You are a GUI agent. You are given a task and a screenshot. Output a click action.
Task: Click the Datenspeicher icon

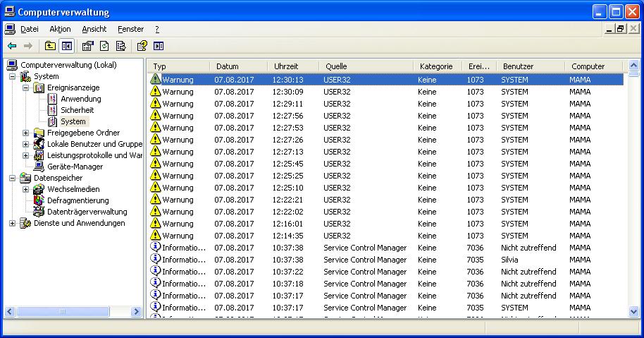tap(25, 178)
